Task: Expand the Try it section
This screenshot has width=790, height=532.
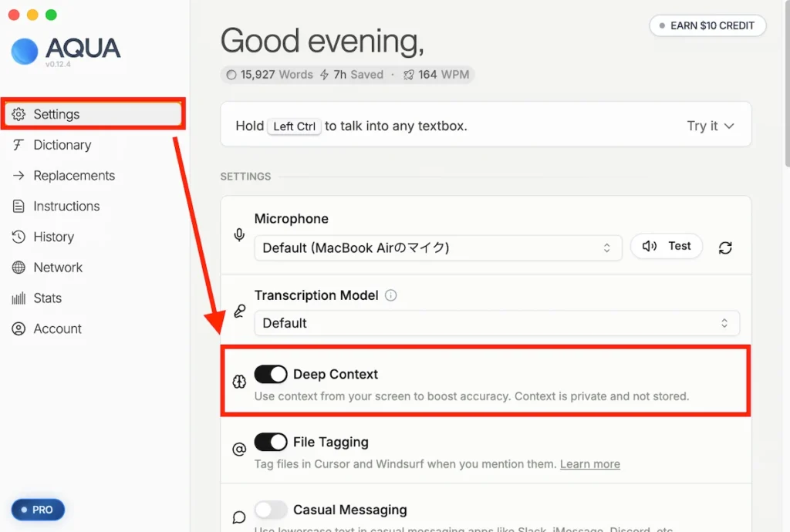Action: point(710,126)
